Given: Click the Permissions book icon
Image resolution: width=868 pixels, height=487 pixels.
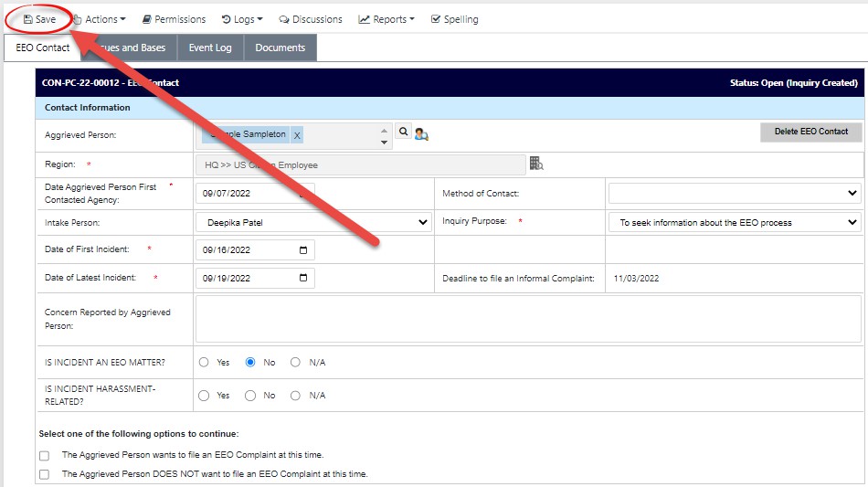Looking at the screenshot, I should point(147,19).
